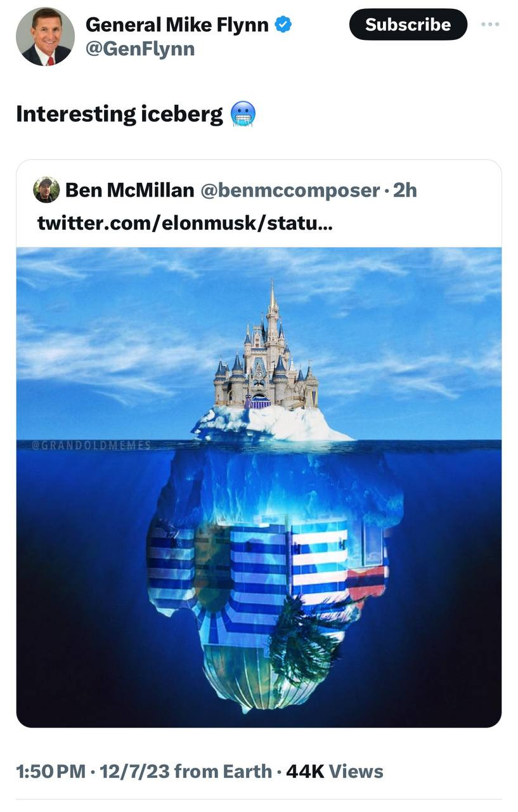Click the quoted tweet's 2h timestamp
The image size is (518, 812).
(x=405, y=190)
